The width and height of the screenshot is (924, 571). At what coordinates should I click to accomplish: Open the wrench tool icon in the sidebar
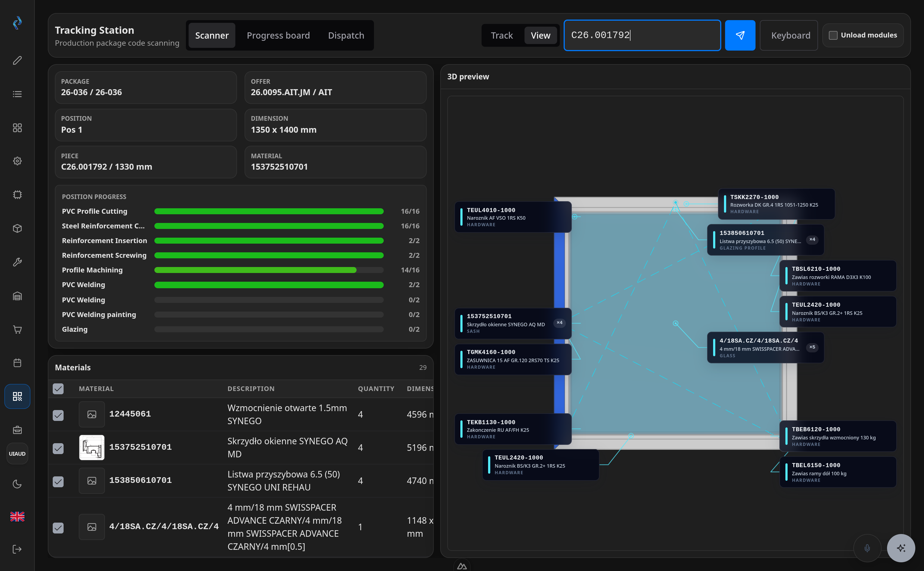17,262
